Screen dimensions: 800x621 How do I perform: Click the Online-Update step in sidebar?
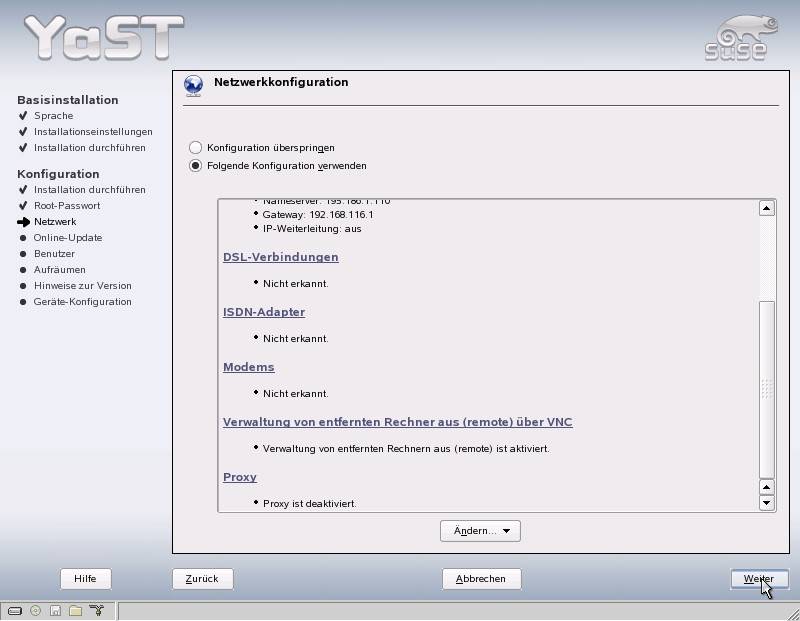68,238
